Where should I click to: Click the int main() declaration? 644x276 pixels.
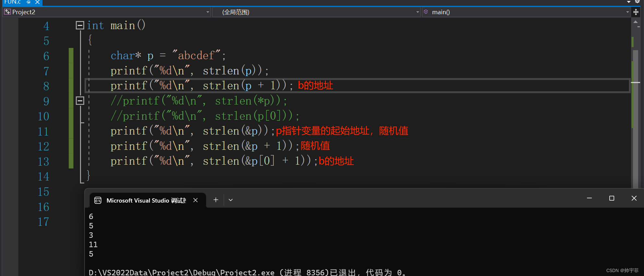pos(116,25)
